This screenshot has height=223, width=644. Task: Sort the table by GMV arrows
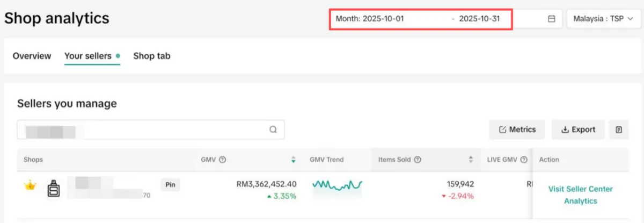pyautogui.click(x=293, y=160)
